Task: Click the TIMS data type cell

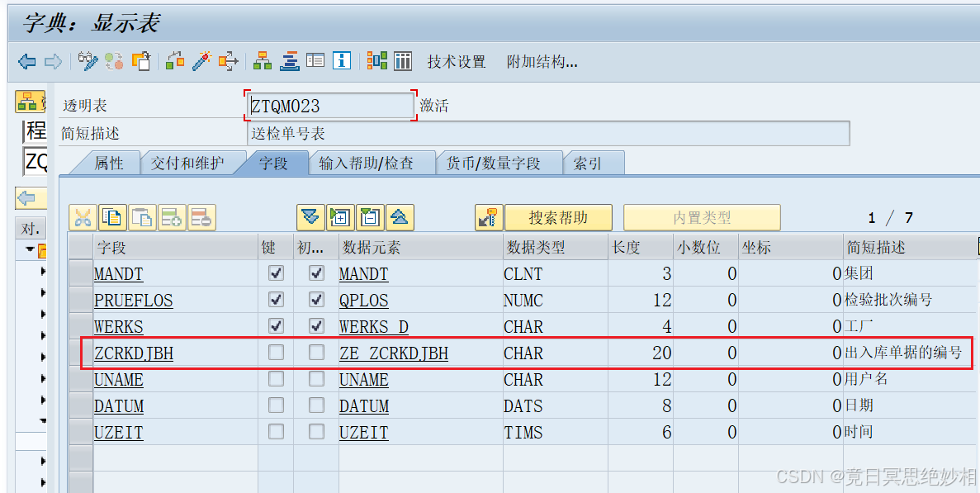Action: [555, 432]
